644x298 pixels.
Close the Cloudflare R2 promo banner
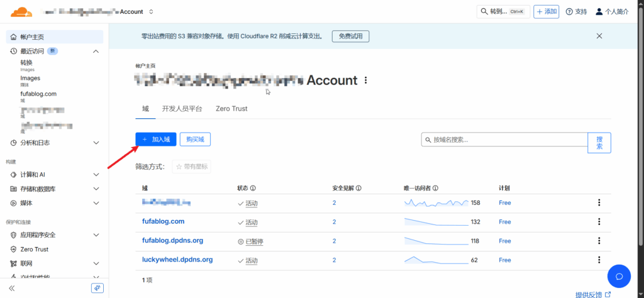[x=599, y=36]
